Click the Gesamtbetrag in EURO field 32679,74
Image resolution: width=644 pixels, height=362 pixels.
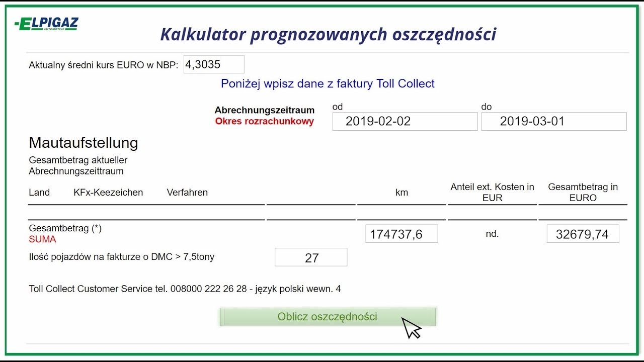583,234
